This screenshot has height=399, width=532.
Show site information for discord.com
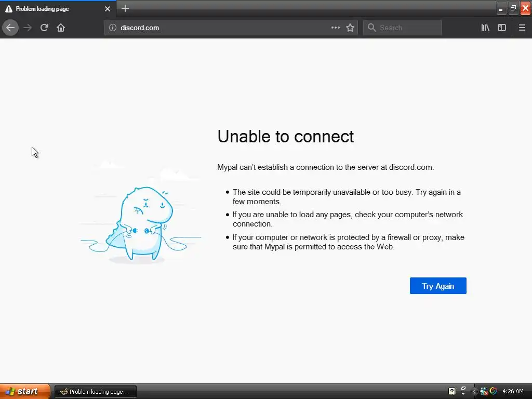tap(113, 28)
